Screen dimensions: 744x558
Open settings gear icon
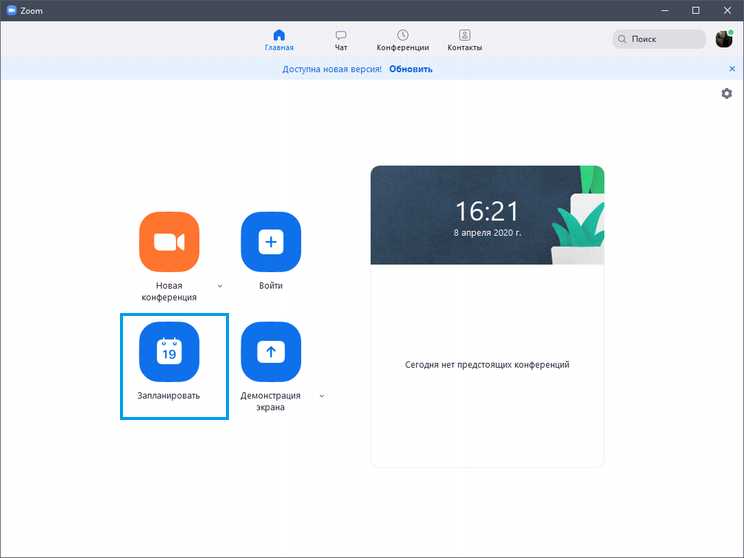pos(726,93)
